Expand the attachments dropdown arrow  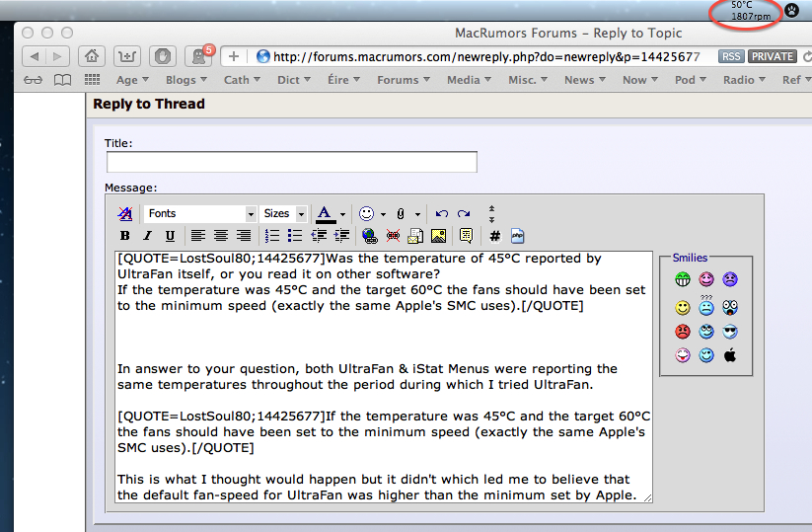(x=417, y=214)
